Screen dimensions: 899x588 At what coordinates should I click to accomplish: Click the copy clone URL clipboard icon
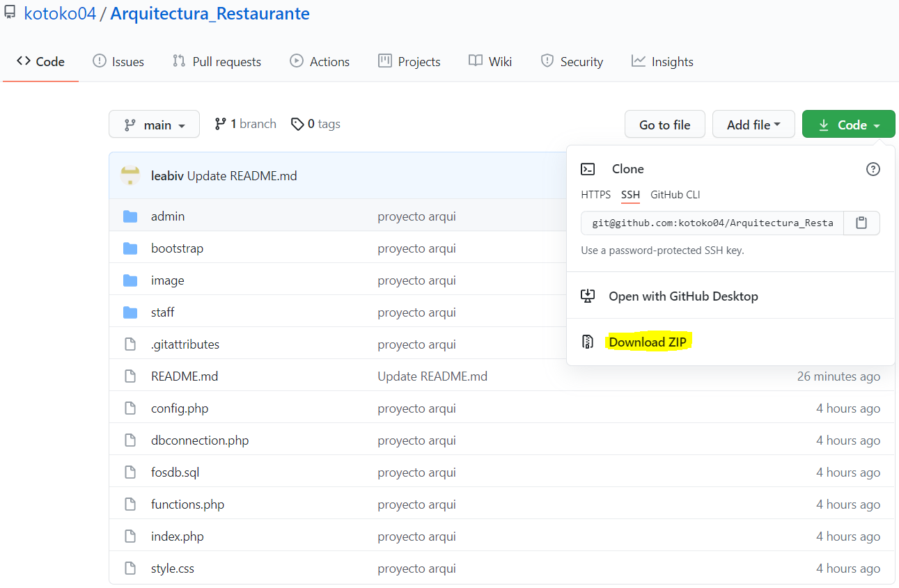[861, 223]
